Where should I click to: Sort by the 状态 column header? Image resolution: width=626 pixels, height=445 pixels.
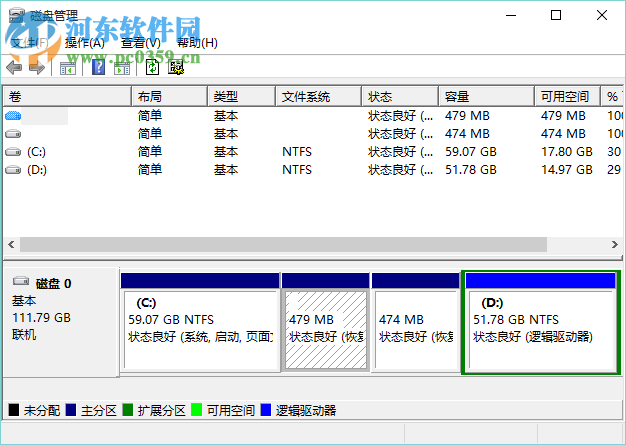click(400, 96)
